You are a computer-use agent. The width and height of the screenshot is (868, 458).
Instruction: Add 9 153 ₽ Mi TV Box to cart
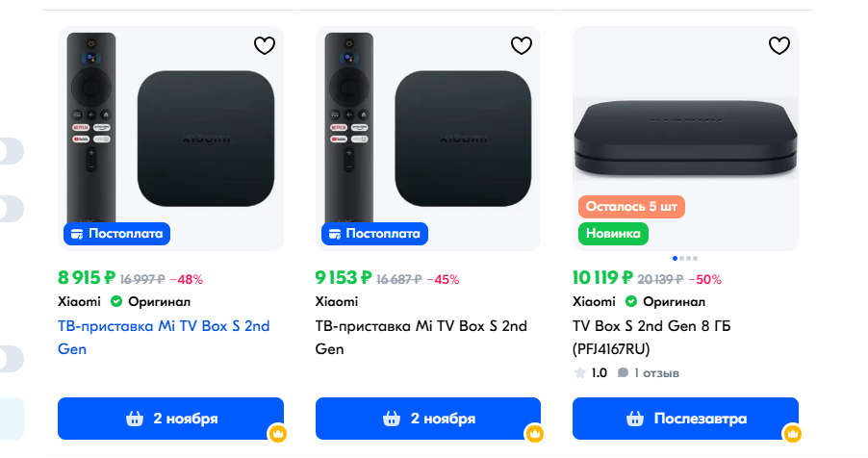click(428, 419)
